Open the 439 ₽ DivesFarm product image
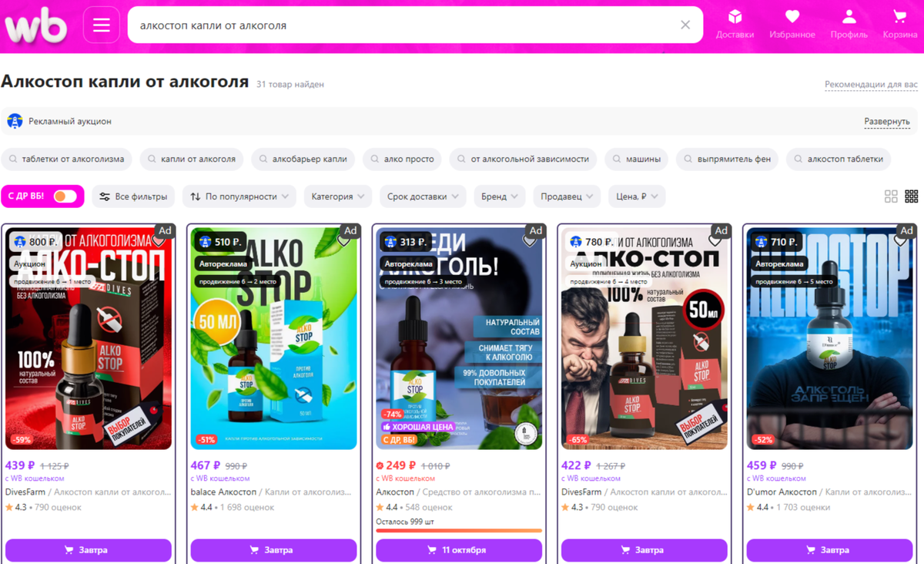 (89, 338)
